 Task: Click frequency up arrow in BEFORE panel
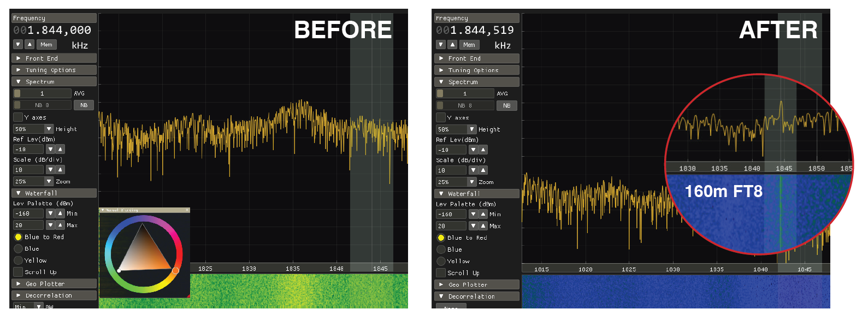[x=29, y=44]
